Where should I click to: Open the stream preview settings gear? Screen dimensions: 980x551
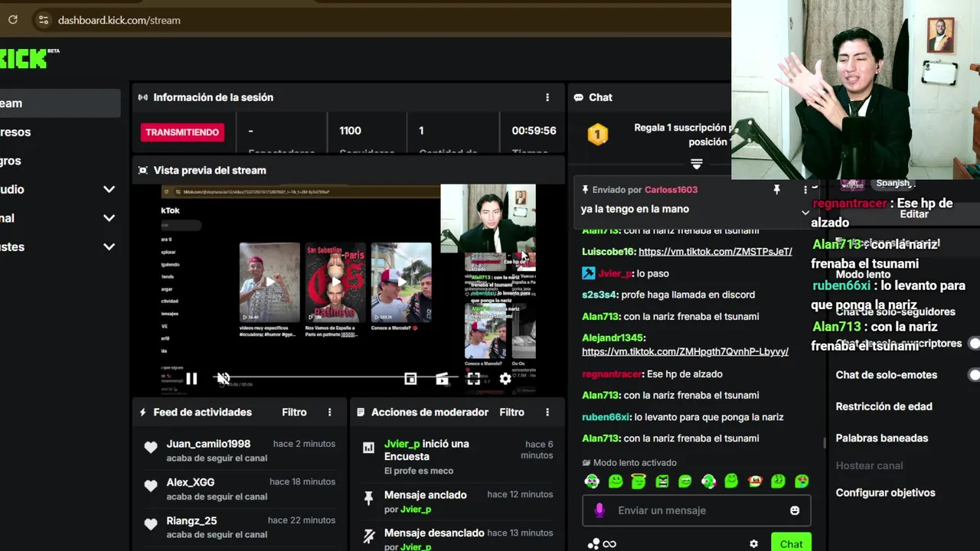point(505,378)
